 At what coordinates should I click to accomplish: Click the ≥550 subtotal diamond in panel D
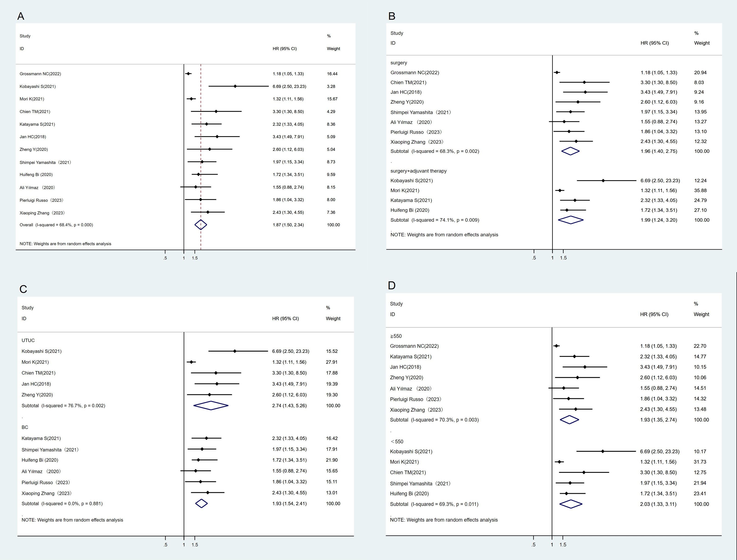click(x=569, y=420)
